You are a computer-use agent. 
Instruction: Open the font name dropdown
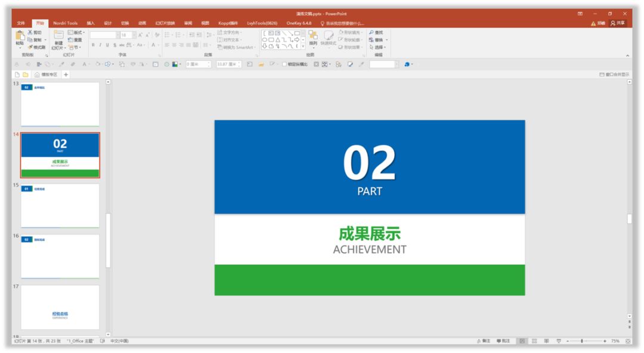pos(118,35)
